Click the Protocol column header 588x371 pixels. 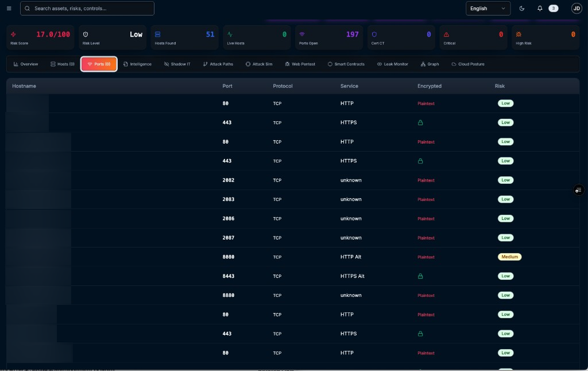[x=283, y=86]
